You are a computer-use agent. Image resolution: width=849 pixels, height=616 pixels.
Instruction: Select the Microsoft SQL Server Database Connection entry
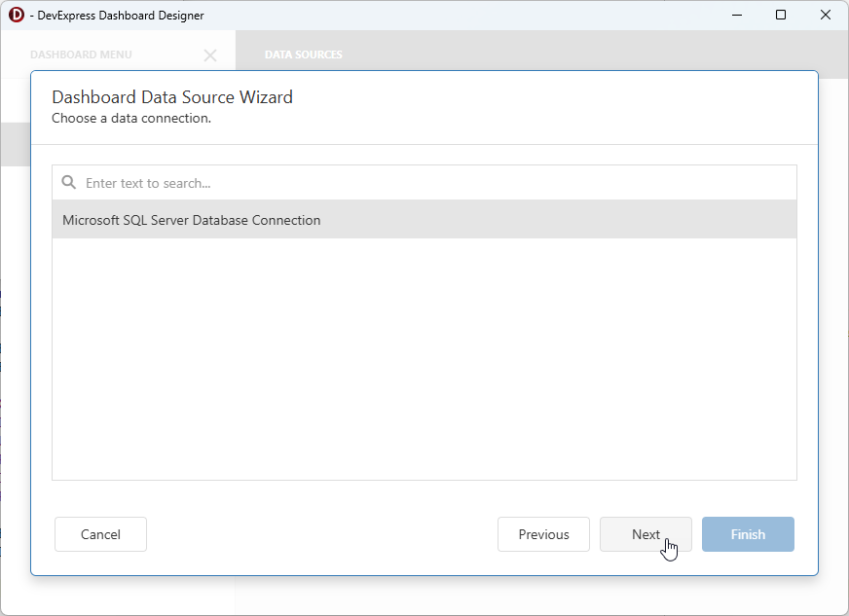191,220
